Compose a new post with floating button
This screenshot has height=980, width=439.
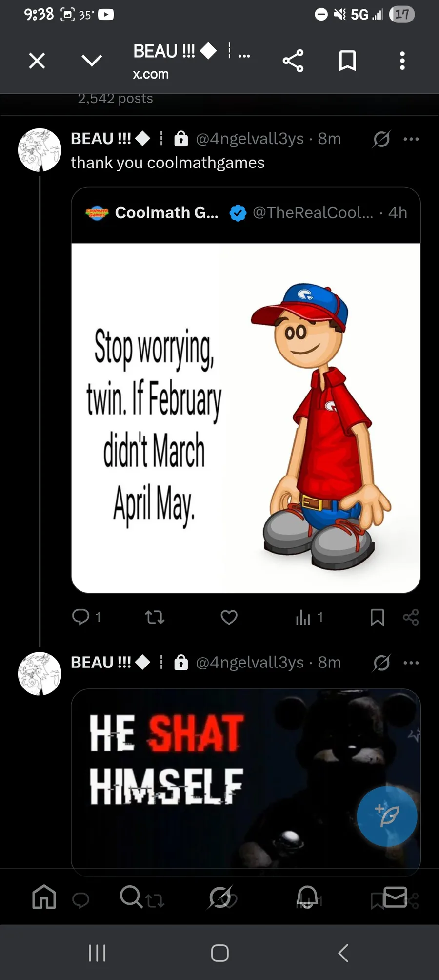387,816
